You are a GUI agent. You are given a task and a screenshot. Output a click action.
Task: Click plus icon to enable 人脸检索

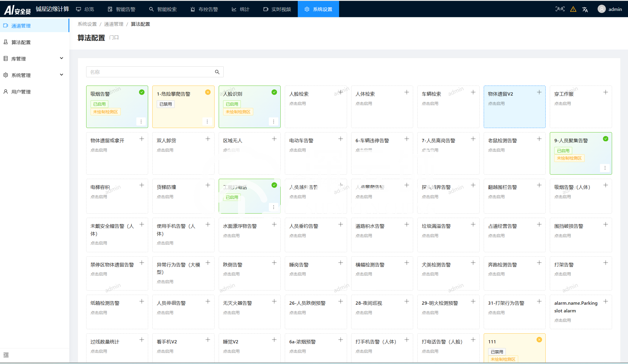(341, 92)
